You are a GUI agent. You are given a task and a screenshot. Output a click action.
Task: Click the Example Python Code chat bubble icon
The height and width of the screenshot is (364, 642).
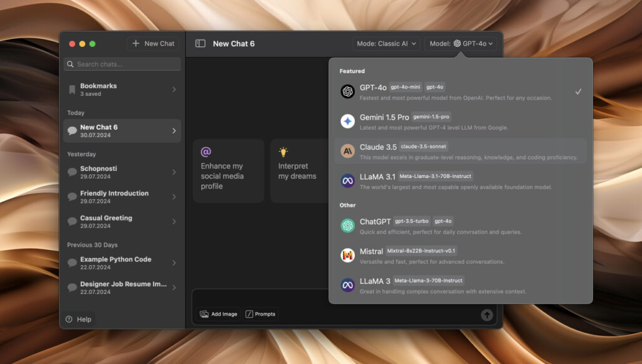click(72, 263)
